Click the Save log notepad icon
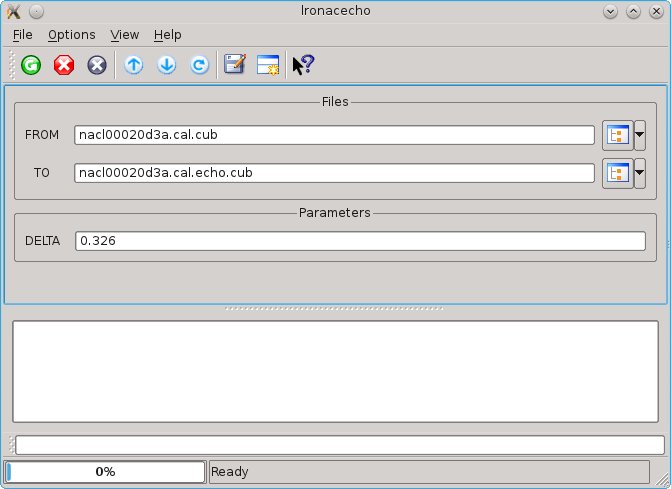671x489 pixels. (235, 65)
